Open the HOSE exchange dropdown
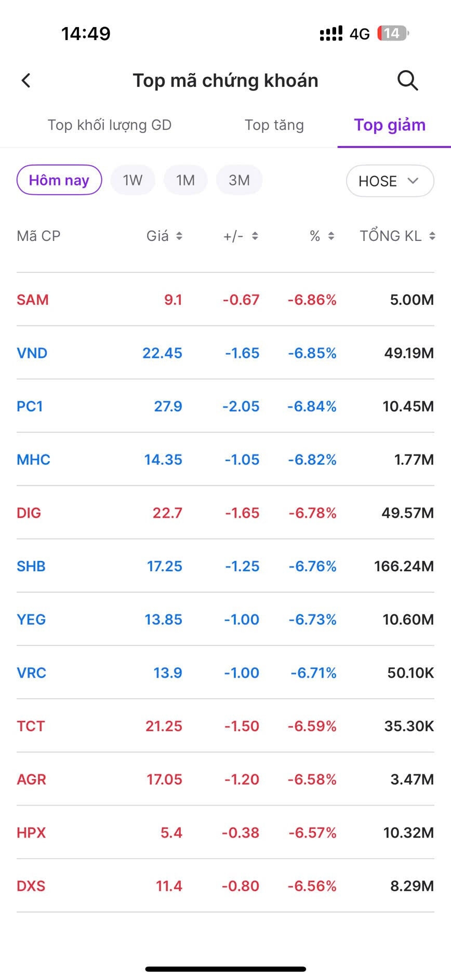 tap(390, 181)
